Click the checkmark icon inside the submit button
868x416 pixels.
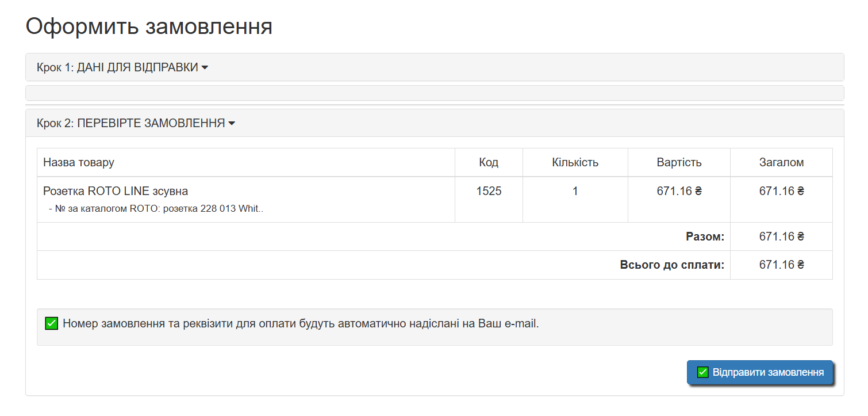(702, 372)
